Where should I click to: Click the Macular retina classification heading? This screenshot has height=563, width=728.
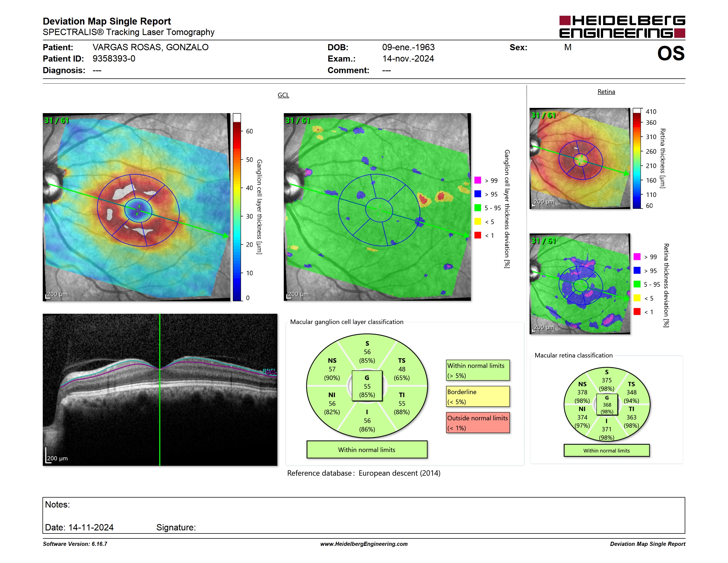[573, 355]
